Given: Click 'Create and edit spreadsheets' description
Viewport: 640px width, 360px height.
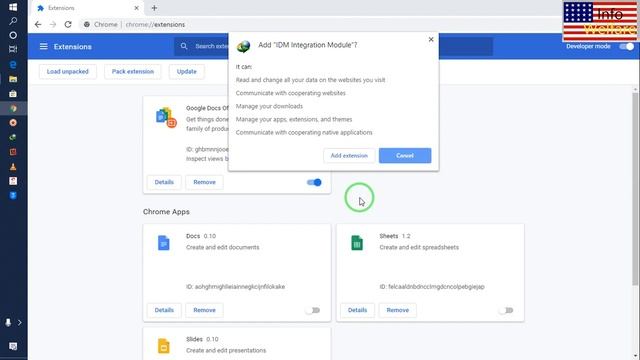Looking at the screenshot, I should (419, 247).
